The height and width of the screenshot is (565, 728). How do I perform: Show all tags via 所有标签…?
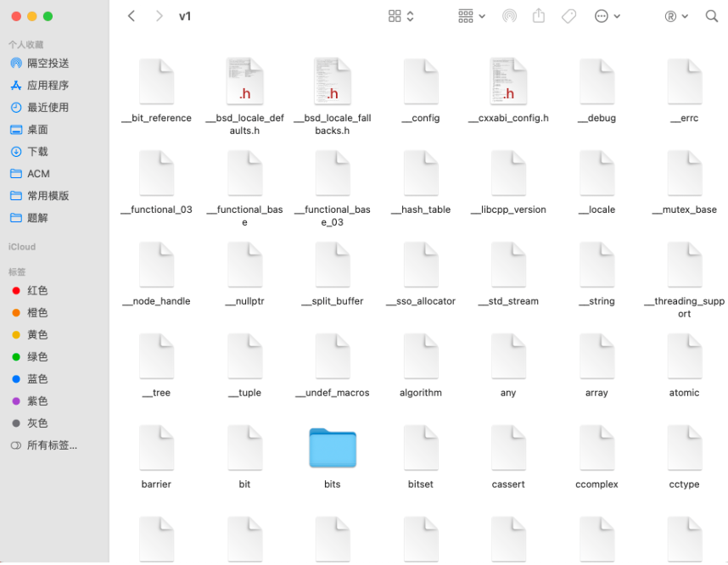pos(43,445)
